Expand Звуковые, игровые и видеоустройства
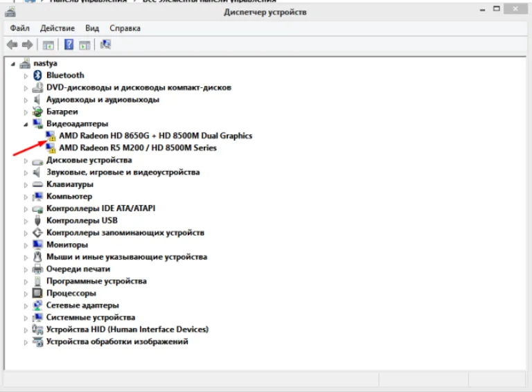532x392 pixels. coord(26,173)
